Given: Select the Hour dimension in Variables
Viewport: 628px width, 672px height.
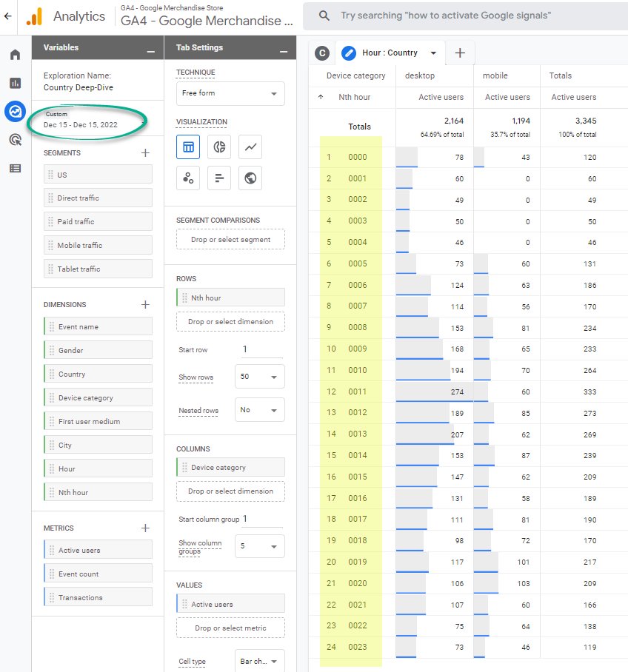Looking at the screenshot, I should click(98, 469).
